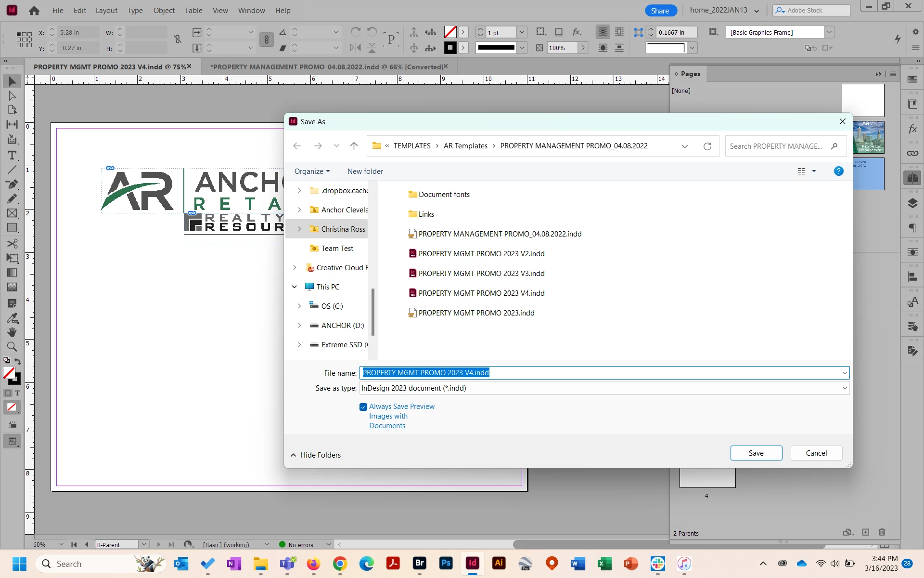The height and width of the screenshot is (578, 924).
Task: Expand the Christina Ross folder
Action: tap(299, 229)
